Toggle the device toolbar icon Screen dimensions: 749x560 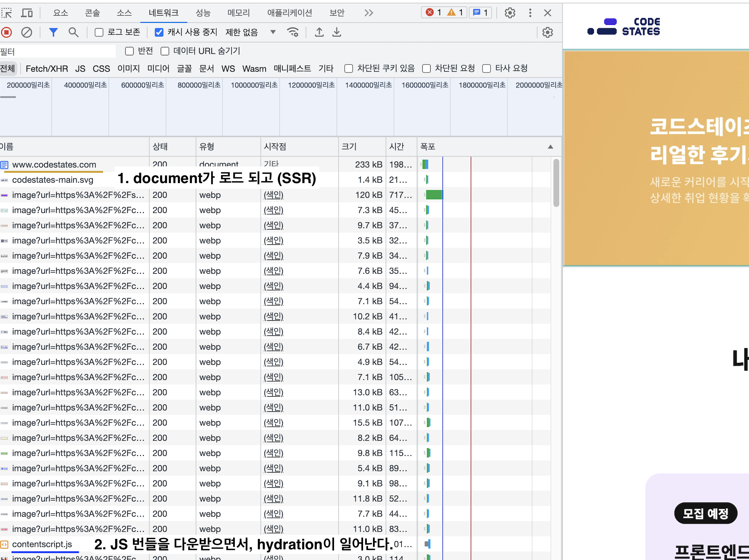27,13
